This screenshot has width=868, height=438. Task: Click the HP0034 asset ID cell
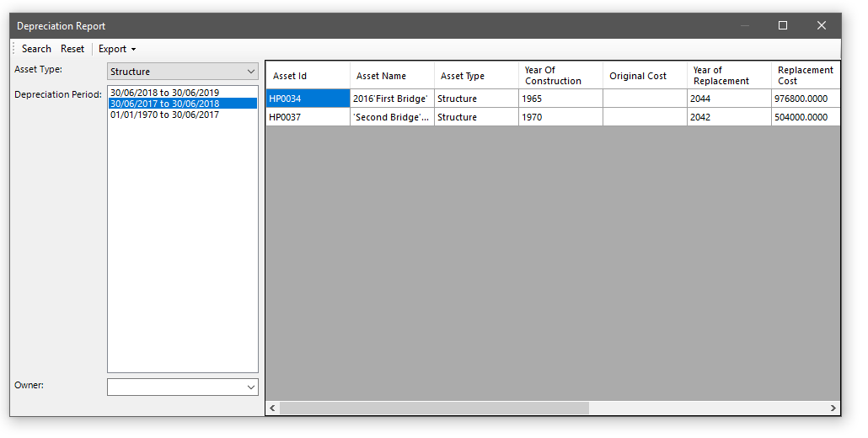[x=307, y=99]
